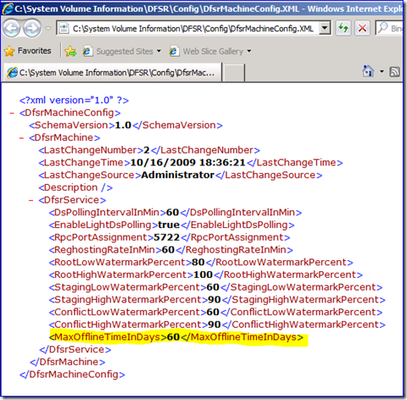
Task: Click the closing DfsrMachine tag
Action: pos(67,362)
